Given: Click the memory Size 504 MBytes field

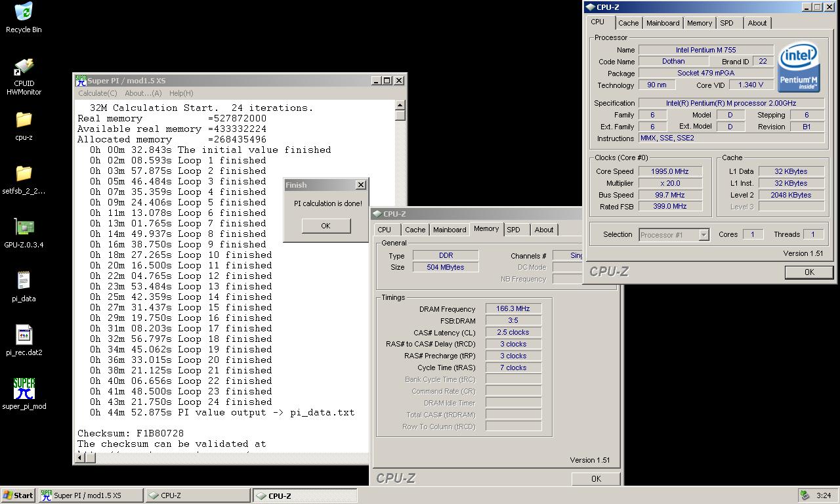Looking at the screenshot, I should [x=446, y=267].
